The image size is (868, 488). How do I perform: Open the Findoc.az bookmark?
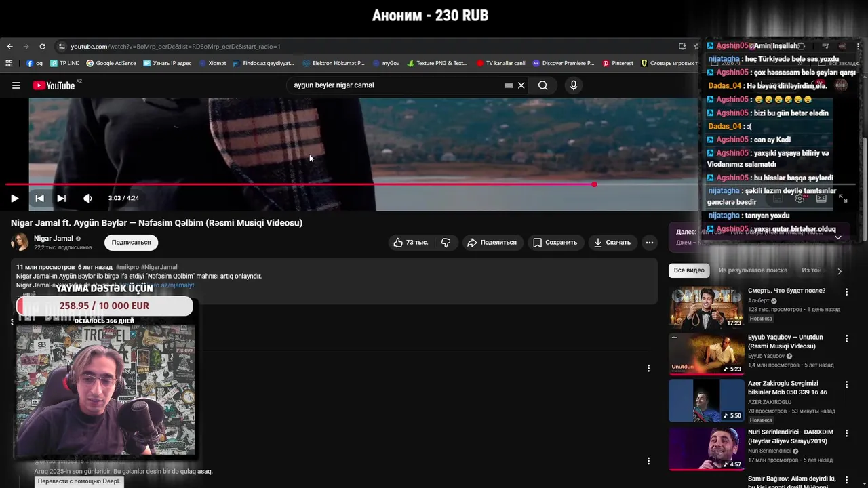[263, 63]
